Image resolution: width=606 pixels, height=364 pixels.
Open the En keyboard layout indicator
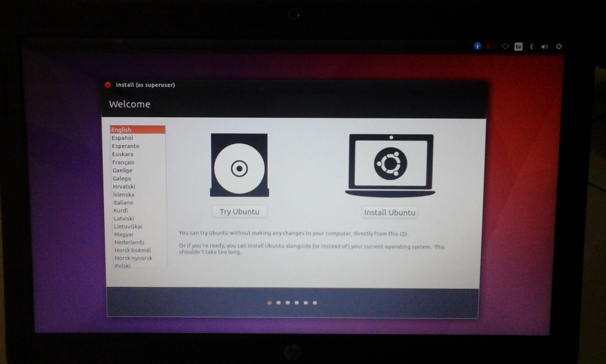[519, 46]
